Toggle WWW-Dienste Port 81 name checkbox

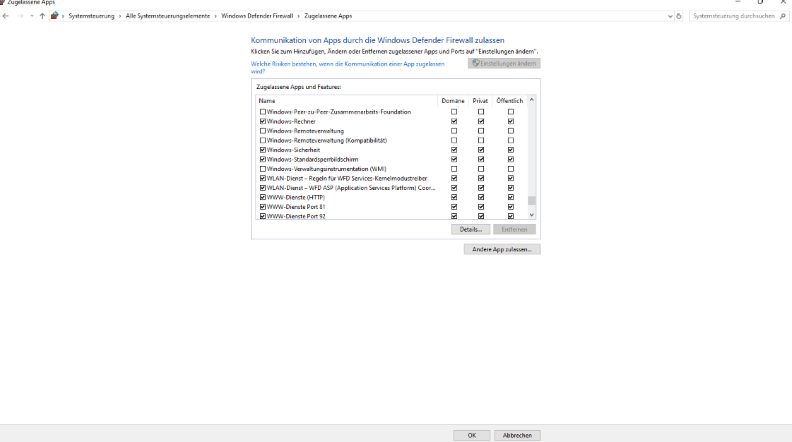click(263, 207)
